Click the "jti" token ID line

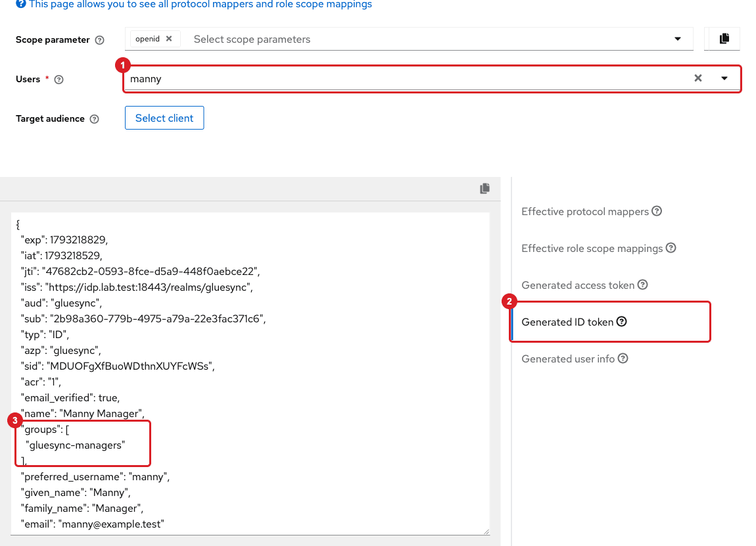[x=140, y=272]
